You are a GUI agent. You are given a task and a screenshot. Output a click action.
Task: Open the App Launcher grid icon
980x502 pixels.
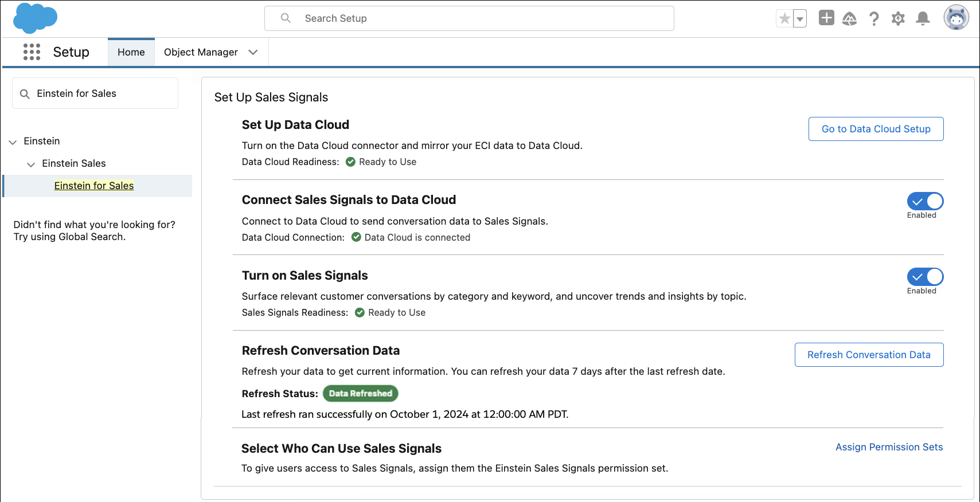32,52
